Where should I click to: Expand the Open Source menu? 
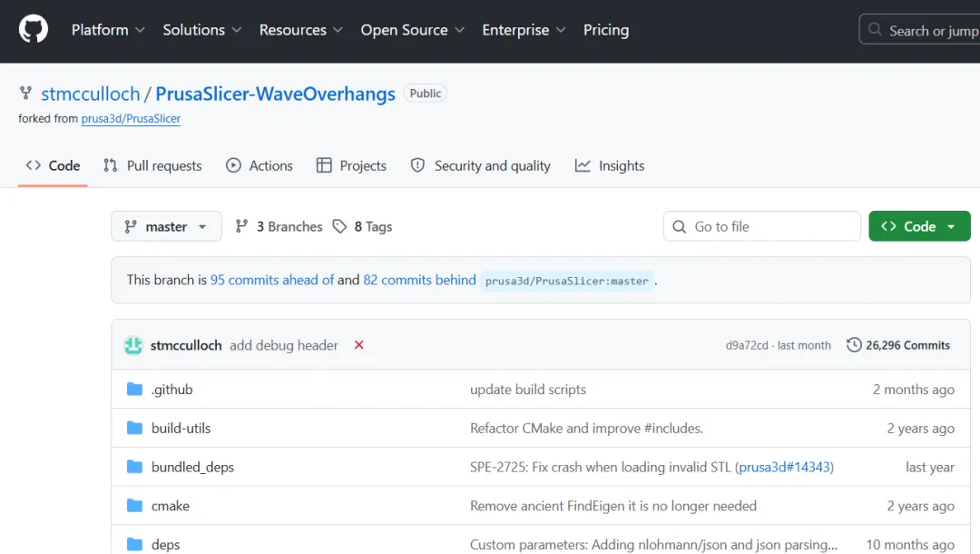tap(412, 30)
